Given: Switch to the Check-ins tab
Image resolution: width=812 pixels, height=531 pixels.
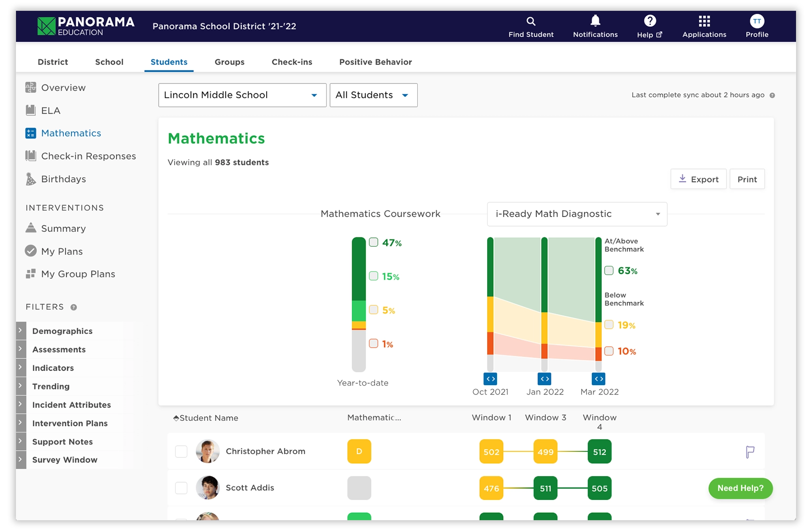Looking at the screenshot, I should tap(292, 62).
